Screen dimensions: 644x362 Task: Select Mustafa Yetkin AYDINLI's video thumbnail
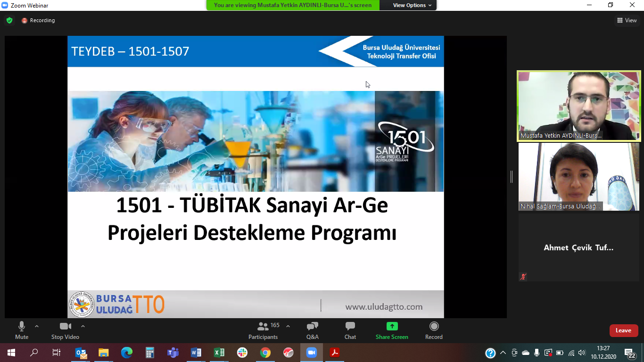[x=579, y=106]
